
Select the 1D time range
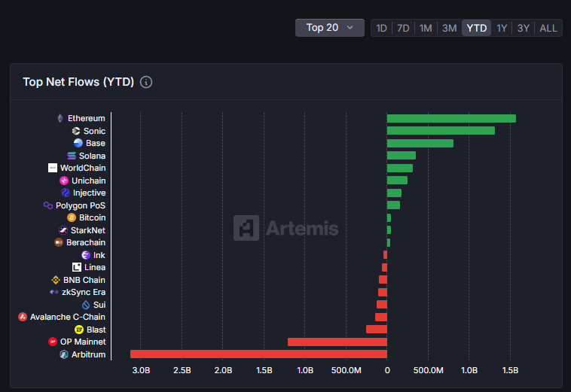pyautogui.click(x=381, y=28)
